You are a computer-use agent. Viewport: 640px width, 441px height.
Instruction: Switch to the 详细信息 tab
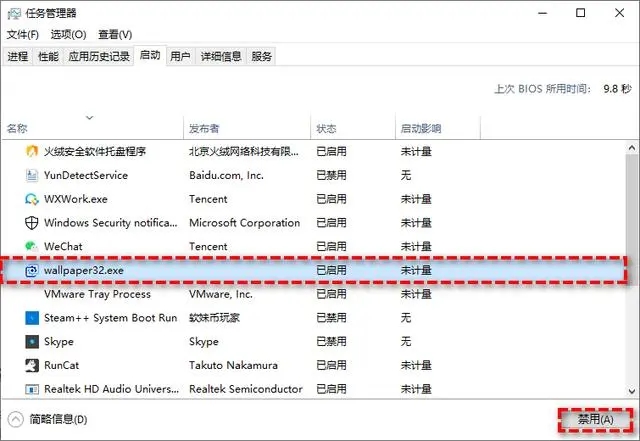coord(221,56)
